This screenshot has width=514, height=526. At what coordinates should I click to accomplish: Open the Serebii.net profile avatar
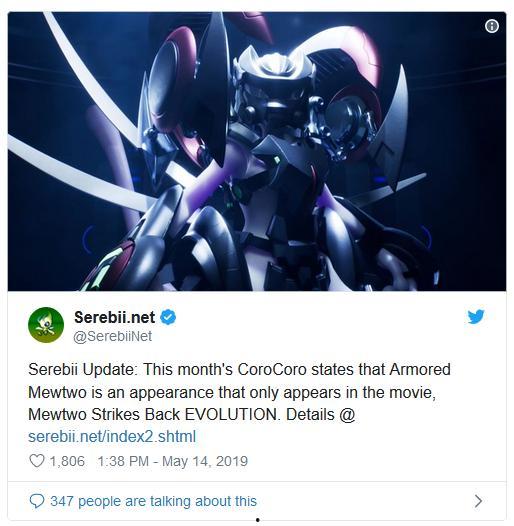[46, 325]
